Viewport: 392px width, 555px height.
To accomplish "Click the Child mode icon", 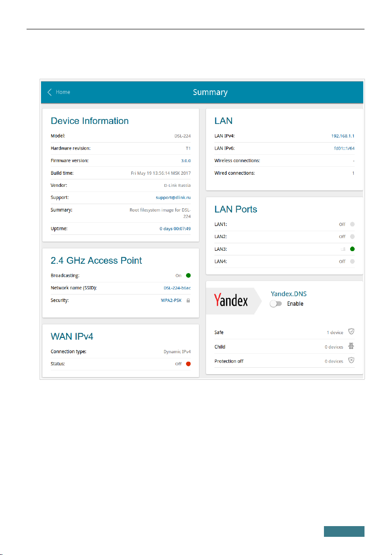I will click(x=351, y=346).
